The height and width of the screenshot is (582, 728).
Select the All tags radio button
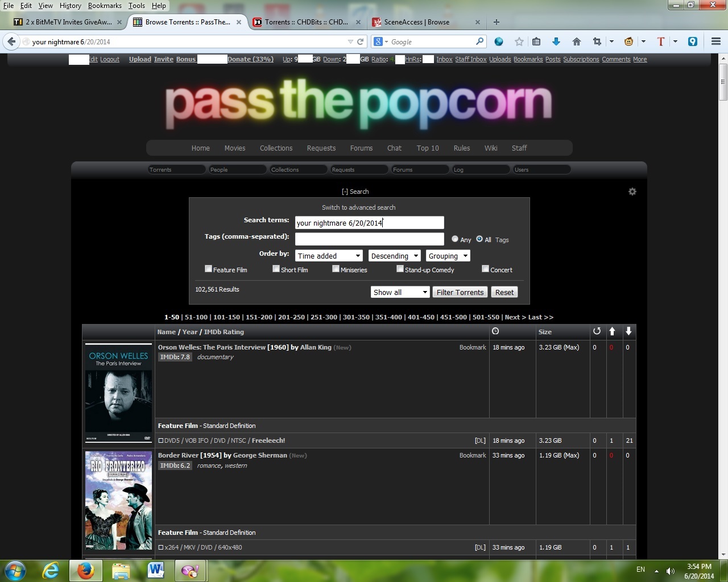[x=479, y=239]
